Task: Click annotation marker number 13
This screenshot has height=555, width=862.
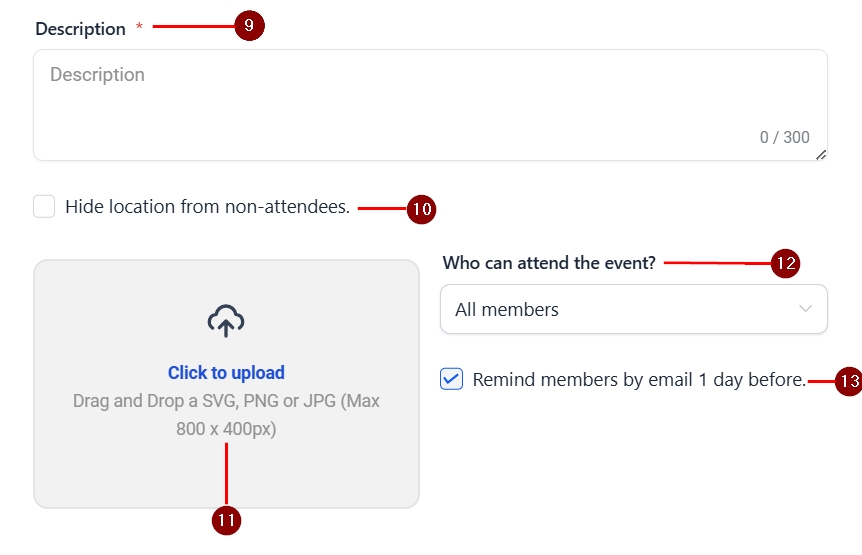Action: click(x=848, y=381)
